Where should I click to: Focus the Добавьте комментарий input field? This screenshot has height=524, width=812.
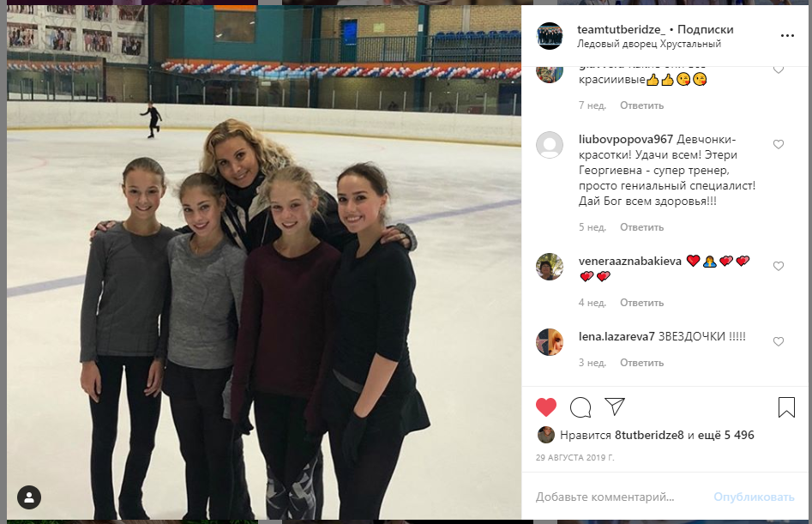(622, 497)
